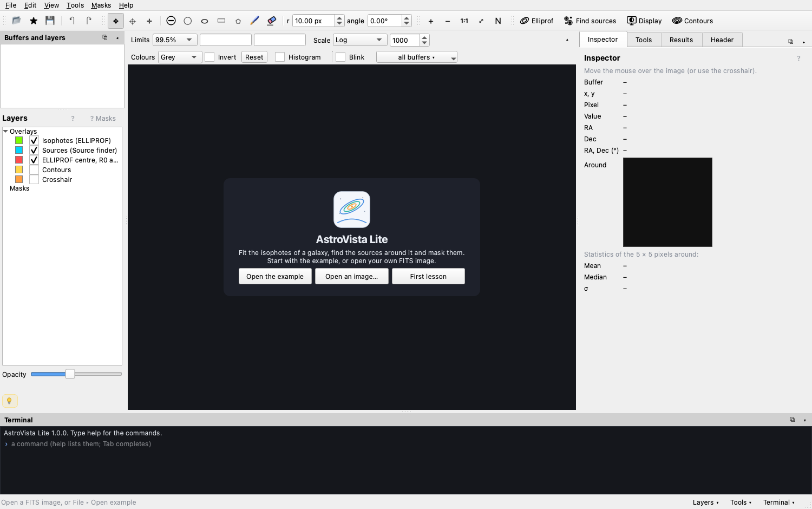The width and height of the screenshot is (812, 509).
Task: Tick the Histogram checkbox
Action: pyautogui.click(x=280, y=57)
